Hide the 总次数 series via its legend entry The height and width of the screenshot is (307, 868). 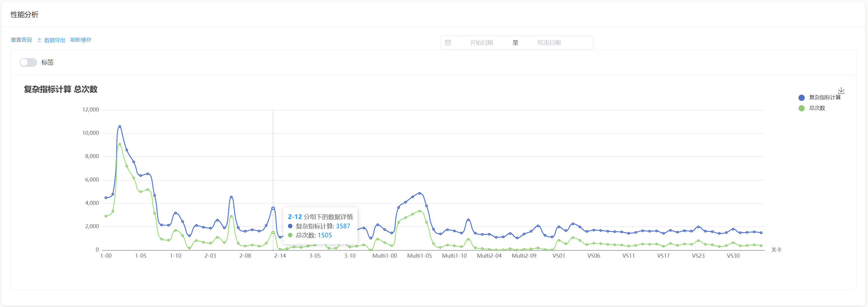click(817, 108)
